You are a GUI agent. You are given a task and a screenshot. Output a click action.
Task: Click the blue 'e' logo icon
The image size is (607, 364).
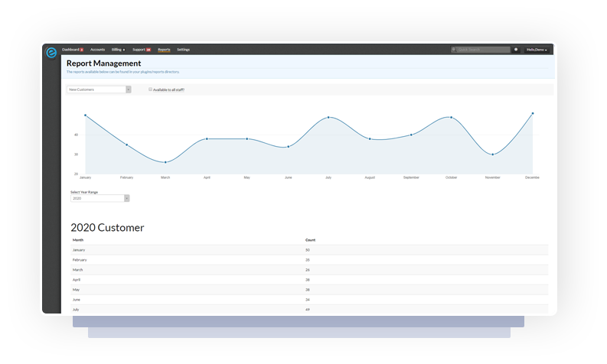pos(51,52)
